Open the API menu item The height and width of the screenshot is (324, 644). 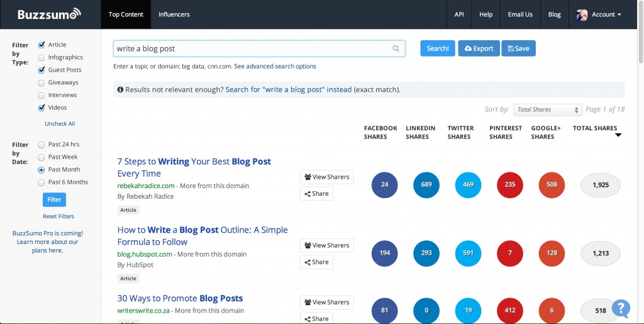[459, 14]
